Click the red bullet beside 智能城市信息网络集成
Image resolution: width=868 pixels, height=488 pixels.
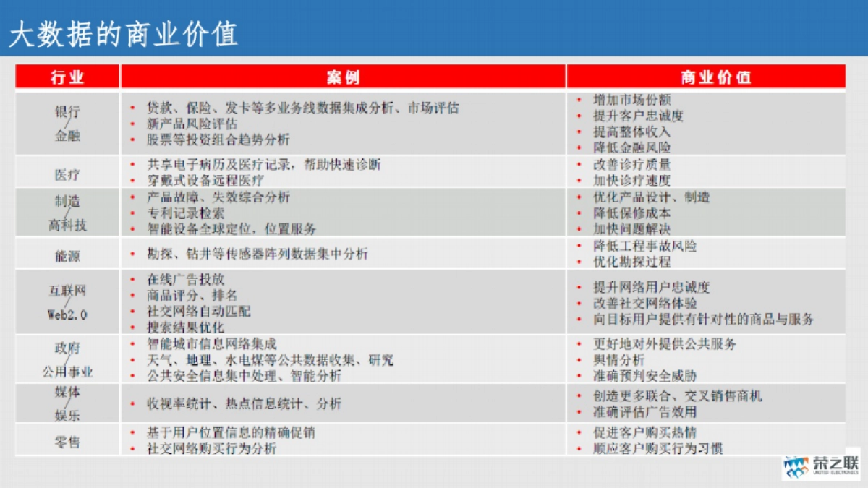pos(131,345)
